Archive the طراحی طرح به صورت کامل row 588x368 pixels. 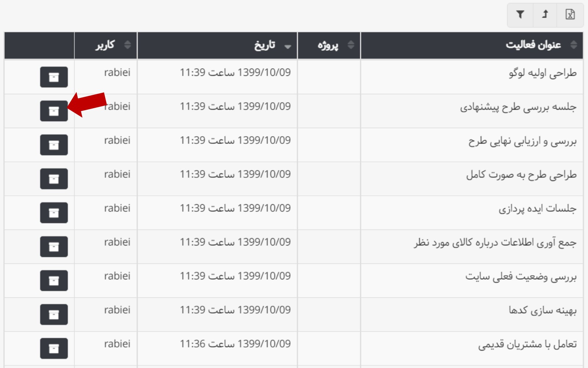54,179
